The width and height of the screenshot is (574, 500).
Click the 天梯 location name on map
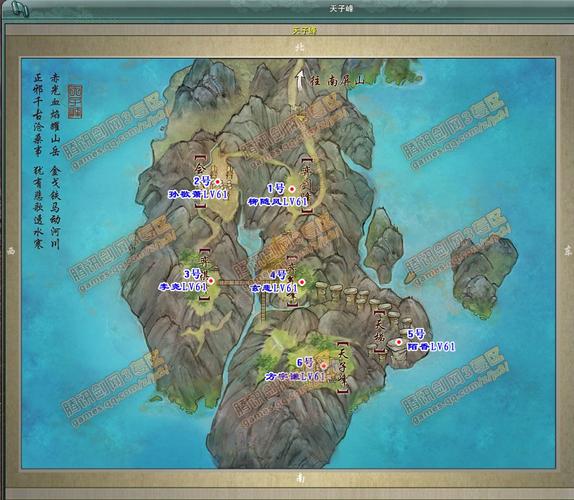(380, 331)
